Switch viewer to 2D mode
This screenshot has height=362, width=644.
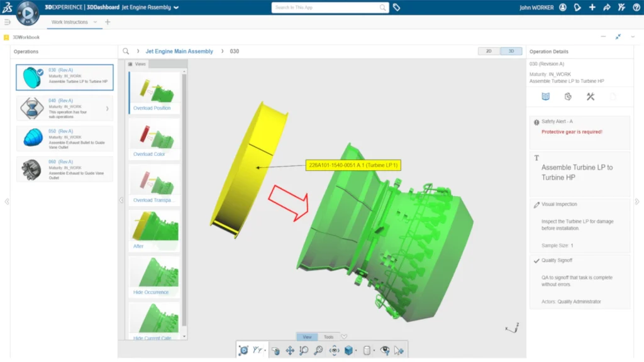point(489,52)
